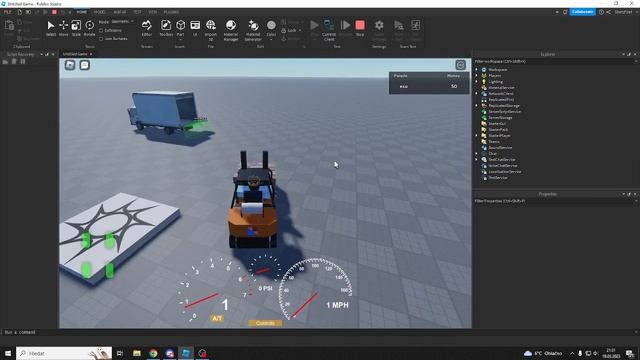Click the viewport top-right settings icon
The width and height of the screenshot is (640, 360).
click(460, 65)
